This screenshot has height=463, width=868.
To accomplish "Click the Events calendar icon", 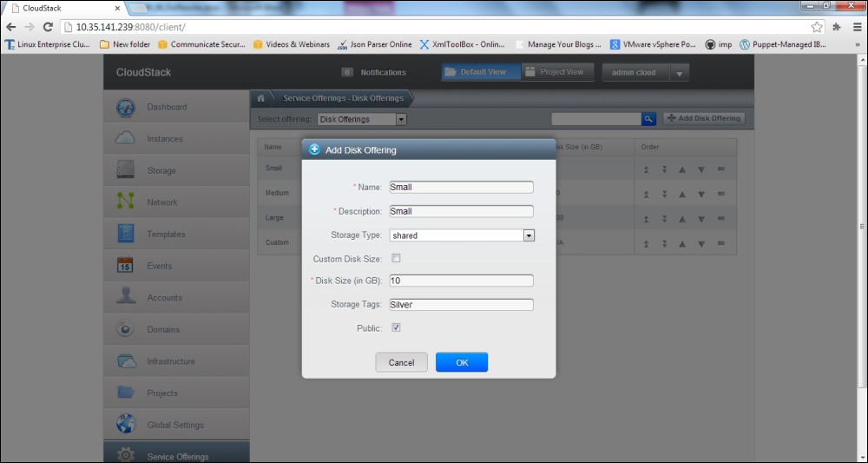I will tap(126, 266).
